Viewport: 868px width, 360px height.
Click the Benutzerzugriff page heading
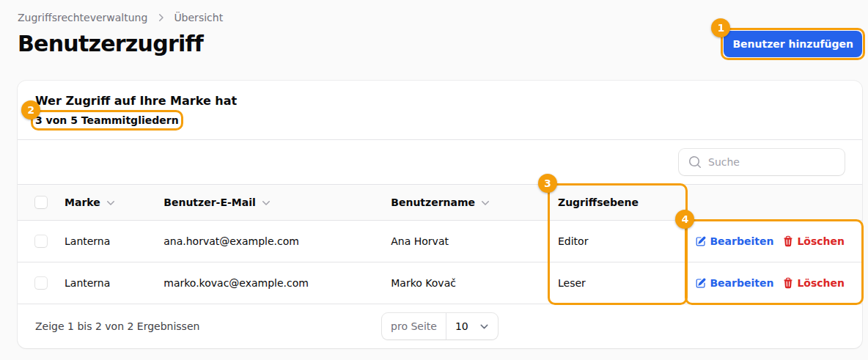(111, 44)
